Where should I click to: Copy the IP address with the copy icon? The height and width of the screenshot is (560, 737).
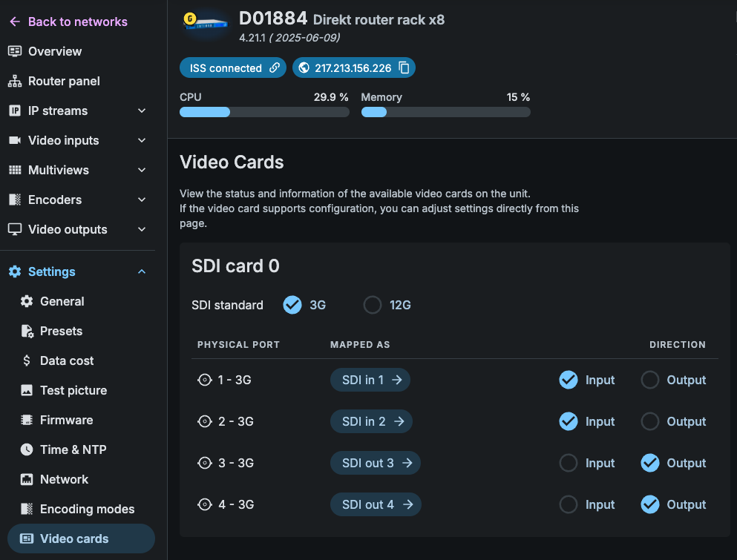click(x=404, y=67)
